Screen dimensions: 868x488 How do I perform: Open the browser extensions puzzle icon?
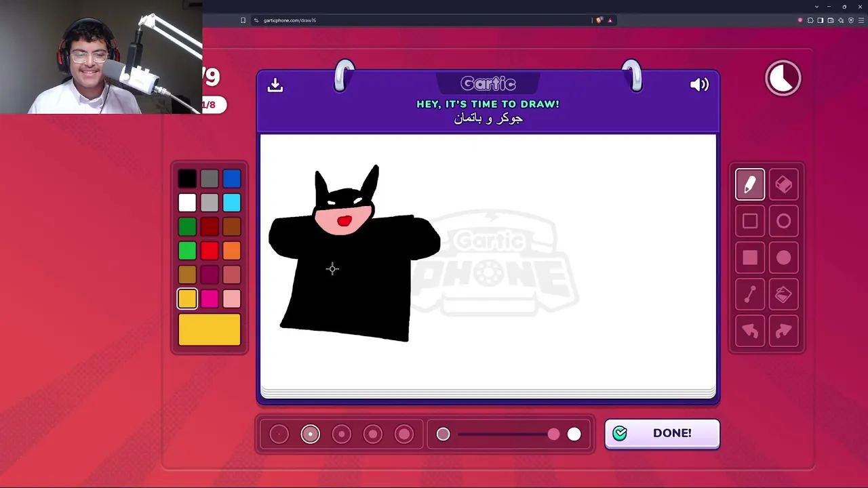[810, 20]
